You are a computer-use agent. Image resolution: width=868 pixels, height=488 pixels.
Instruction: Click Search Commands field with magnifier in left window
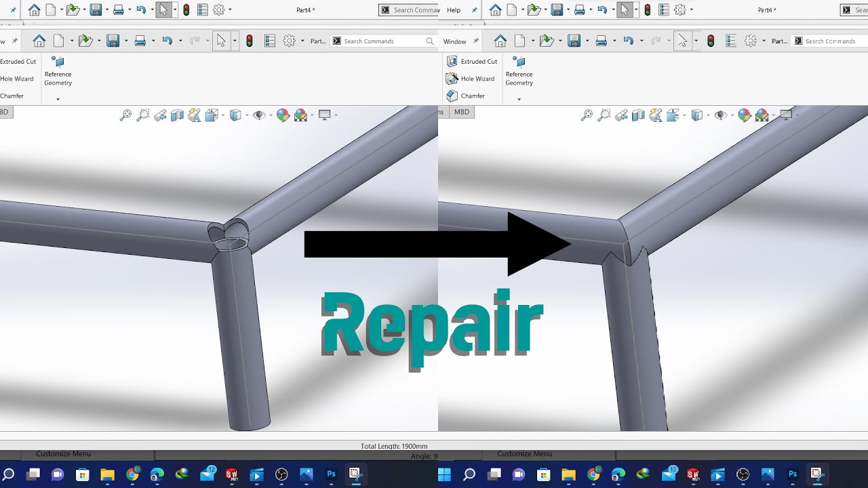tap(383, 41)
